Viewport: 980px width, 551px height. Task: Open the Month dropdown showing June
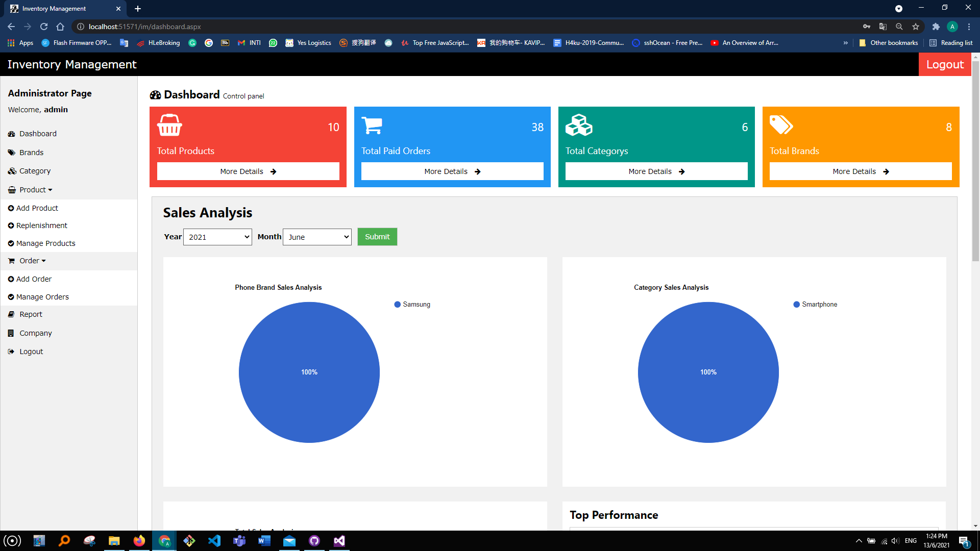317,237
